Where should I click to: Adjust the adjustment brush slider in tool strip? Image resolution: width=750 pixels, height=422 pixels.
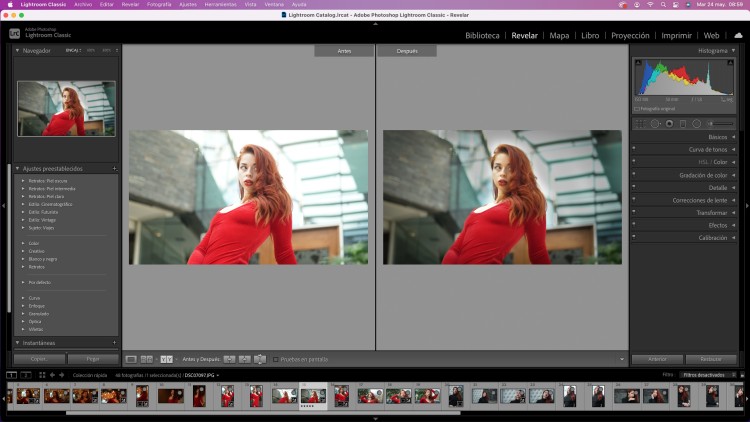720,124
